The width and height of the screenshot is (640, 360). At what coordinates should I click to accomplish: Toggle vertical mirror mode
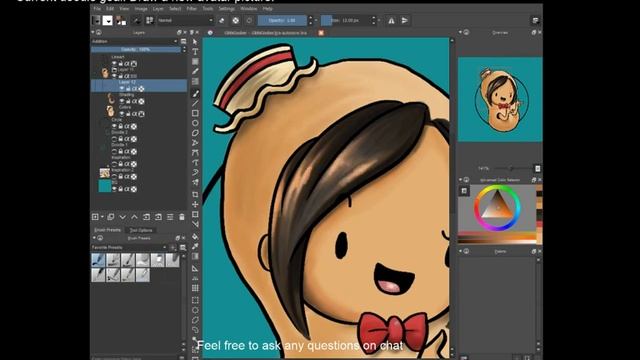tap(404, 20)
